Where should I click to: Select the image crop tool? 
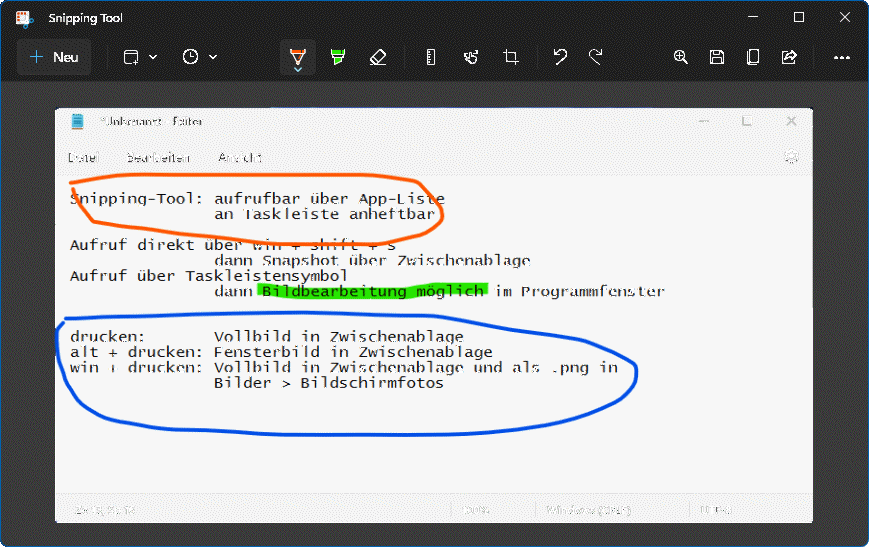pos(511,57)
